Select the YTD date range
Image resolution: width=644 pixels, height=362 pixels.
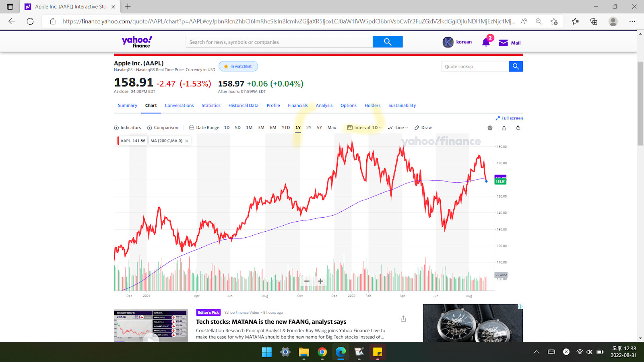click(x=286, y=128)
